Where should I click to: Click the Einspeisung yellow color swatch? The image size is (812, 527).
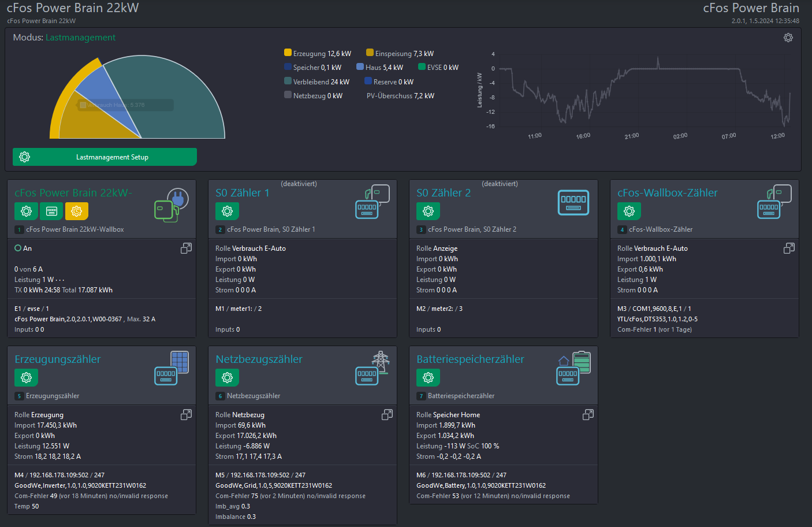click(x=370, y=53)
